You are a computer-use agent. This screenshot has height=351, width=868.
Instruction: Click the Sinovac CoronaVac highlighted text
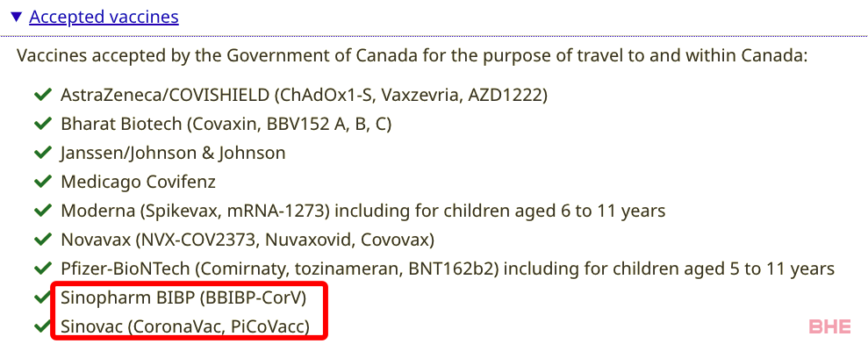(185, 326)
